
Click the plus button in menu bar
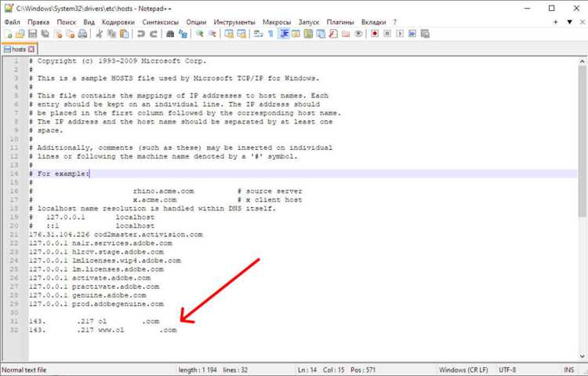tap(555, 22)
